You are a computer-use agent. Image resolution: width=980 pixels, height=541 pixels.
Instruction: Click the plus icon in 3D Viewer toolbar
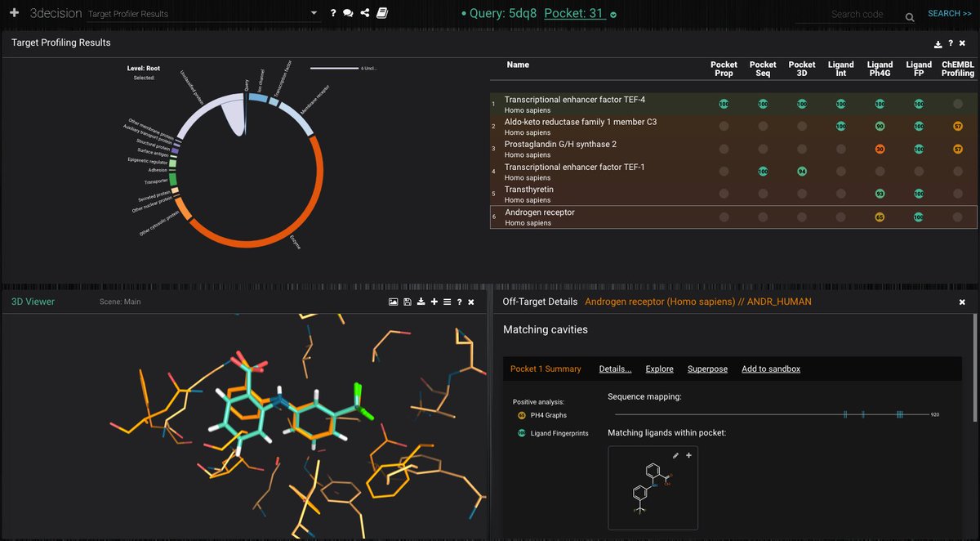(x=434, y=302)
